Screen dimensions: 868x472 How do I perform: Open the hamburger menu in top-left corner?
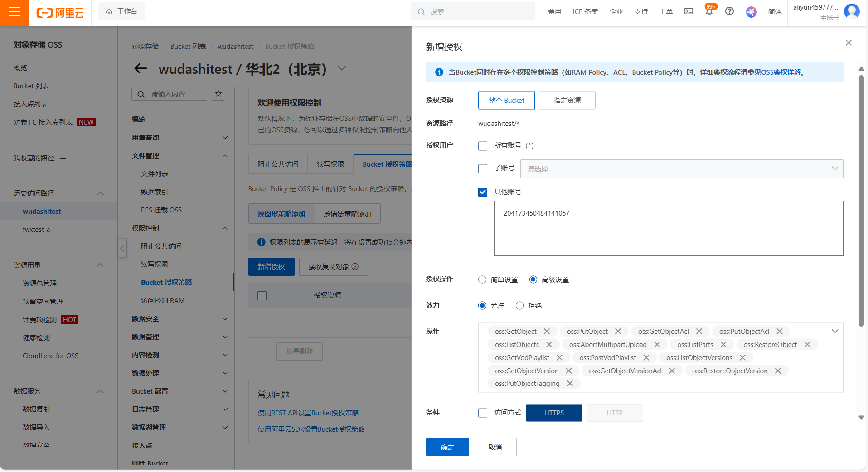point(14,12)
